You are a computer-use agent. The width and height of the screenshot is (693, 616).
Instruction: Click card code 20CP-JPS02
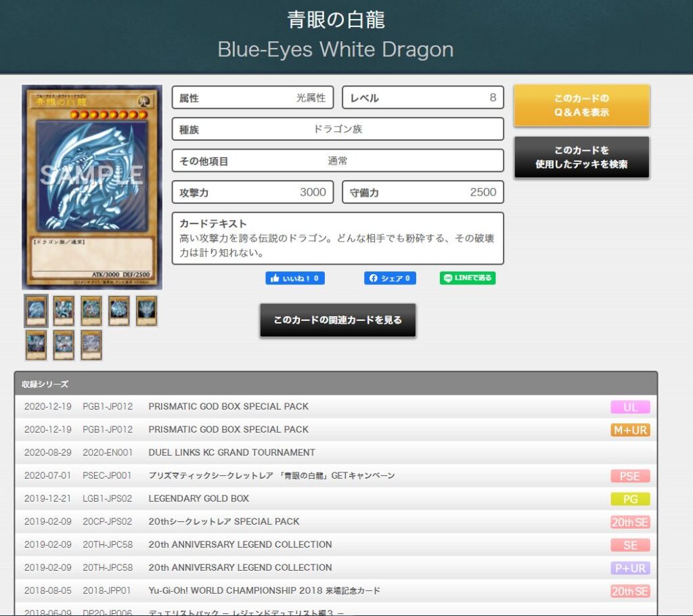tap(108, 521)
